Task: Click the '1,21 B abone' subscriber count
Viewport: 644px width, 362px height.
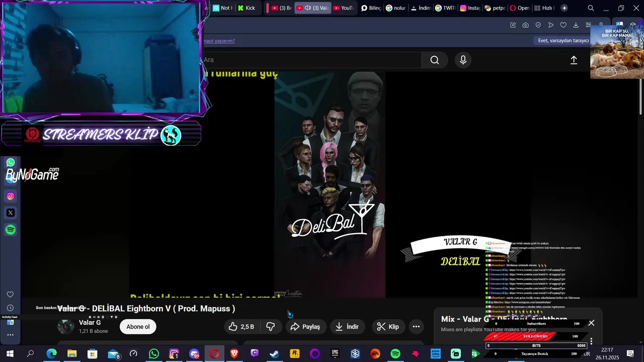Action: 94,331
